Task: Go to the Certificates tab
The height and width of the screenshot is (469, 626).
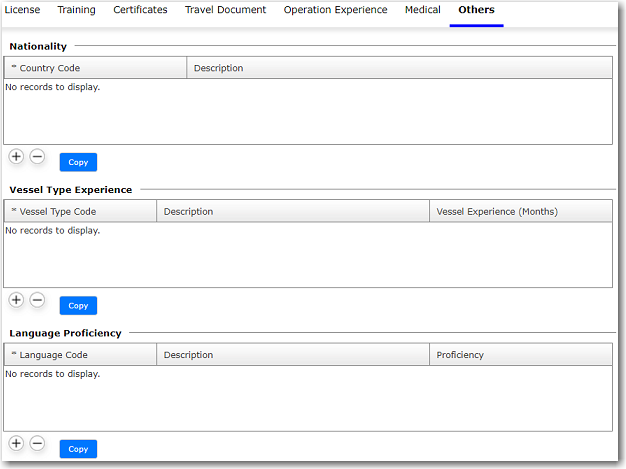Action: 140,10
